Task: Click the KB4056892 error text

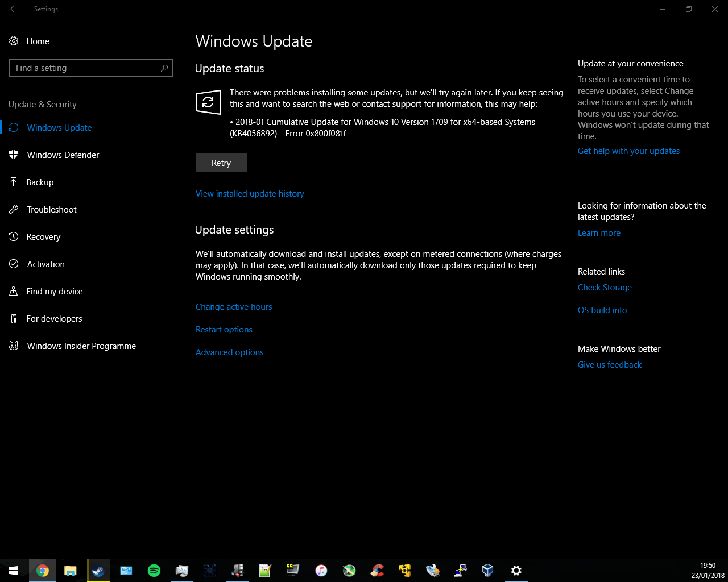Action: [x=382, y=128]
